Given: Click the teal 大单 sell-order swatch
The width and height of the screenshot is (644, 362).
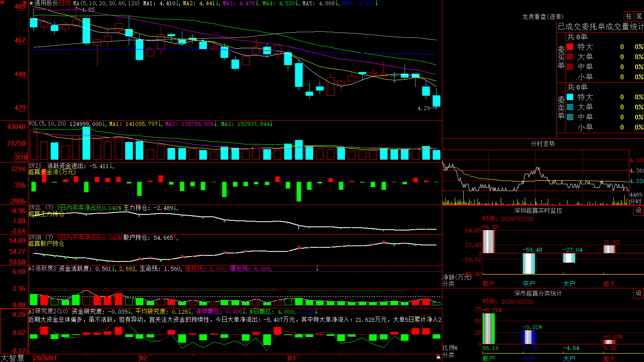Looking at the screenshot, I should coord(570,107).
